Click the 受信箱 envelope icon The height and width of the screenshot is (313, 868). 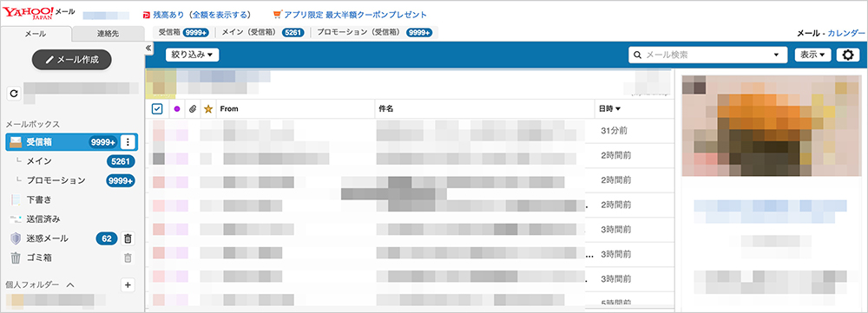pyautogui.click(x=16, y=142)
